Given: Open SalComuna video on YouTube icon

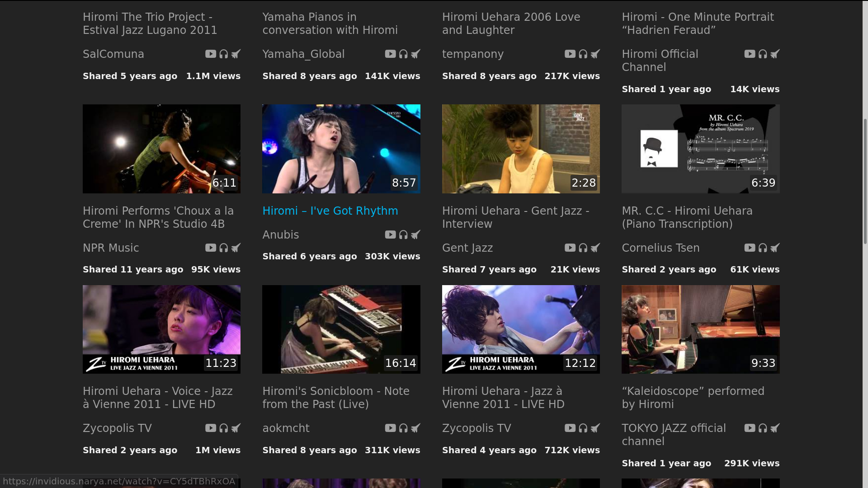Looking at the screenshot, I should pyautogui.click(x=211, y=54).
